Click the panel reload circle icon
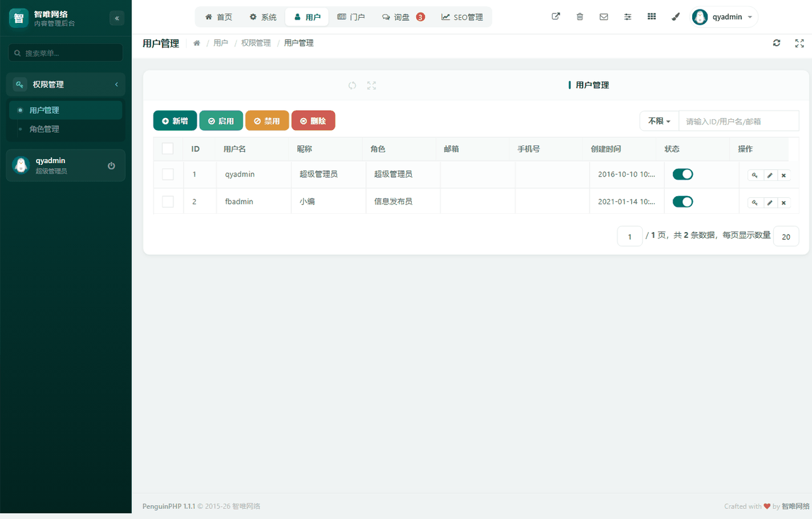812x519 pixels. 352,85
